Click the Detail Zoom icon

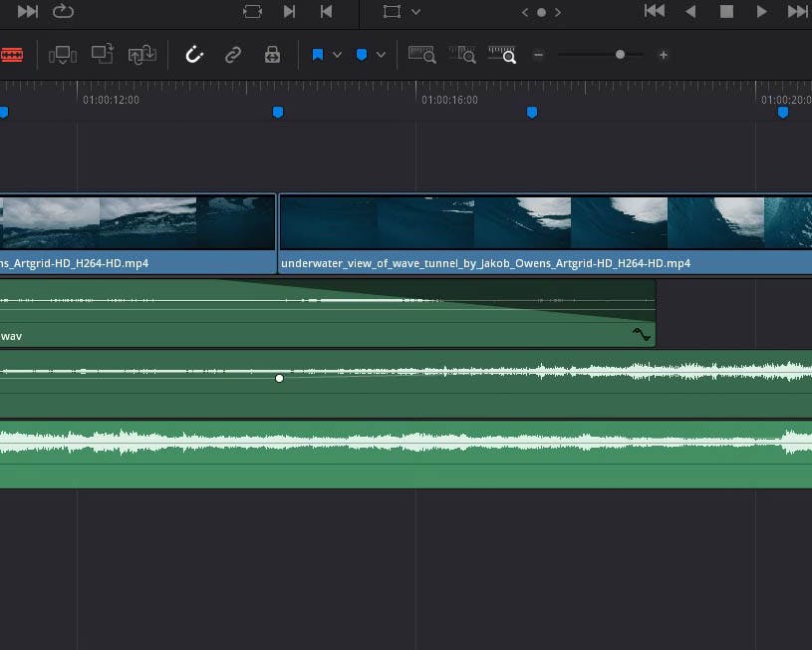(x=462, y=55)
